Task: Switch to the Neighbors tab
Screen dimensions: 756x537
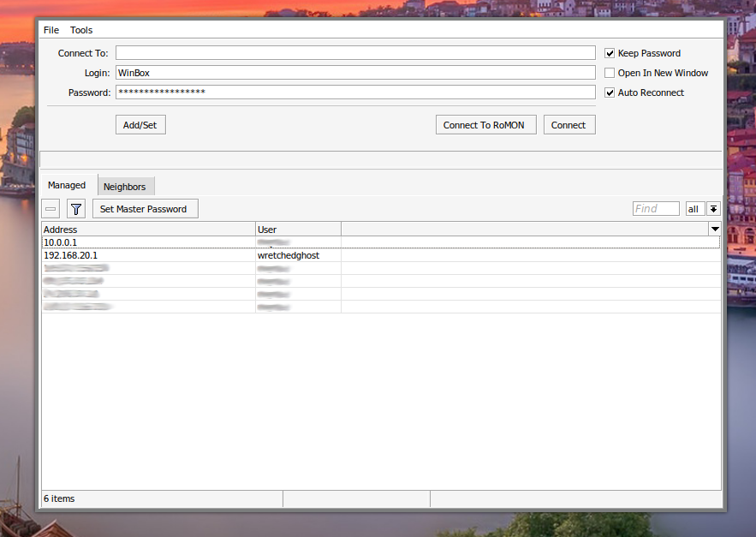Action: (x=125, y=187)
